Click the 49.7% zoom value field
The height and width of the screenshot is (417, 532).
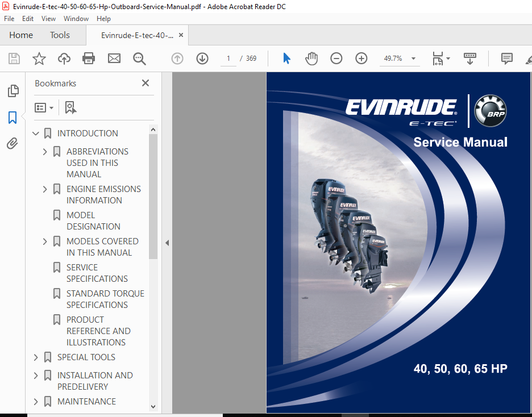394,59
